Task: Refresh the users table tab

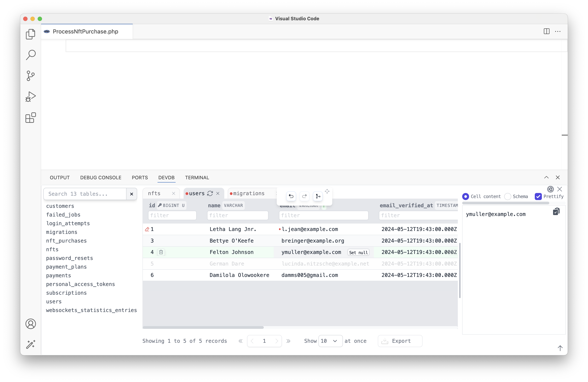Action: 210,194
